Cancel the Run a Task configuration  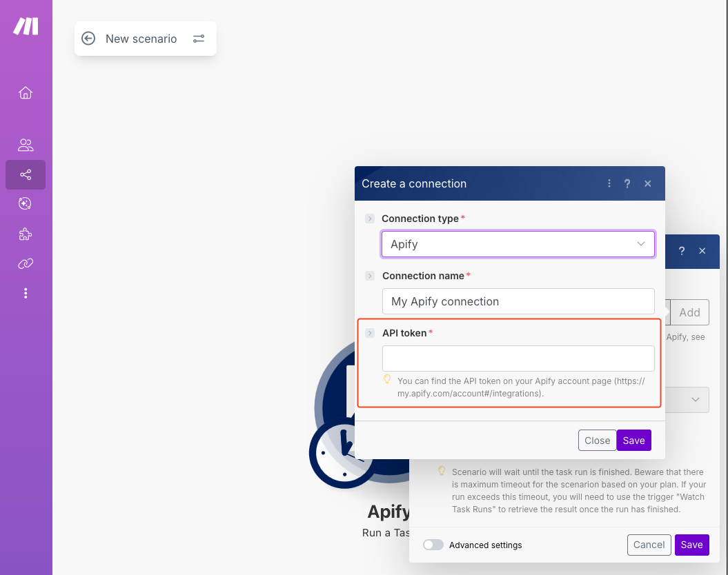click(x=649, y=545)
